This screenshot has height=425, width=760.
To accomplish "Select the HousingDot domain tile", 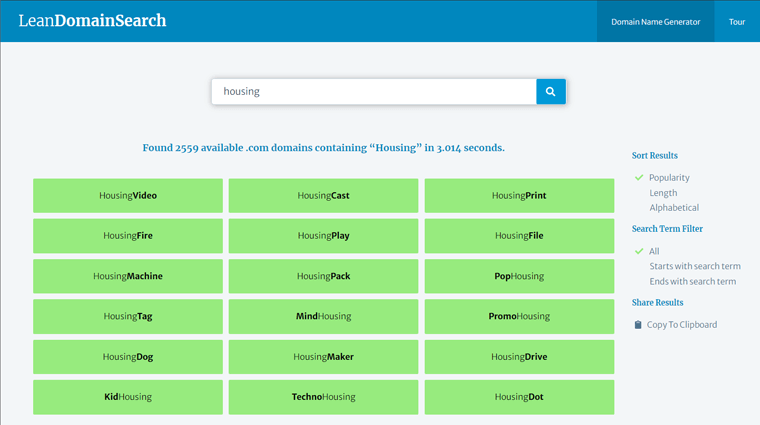I will [519, 397].
